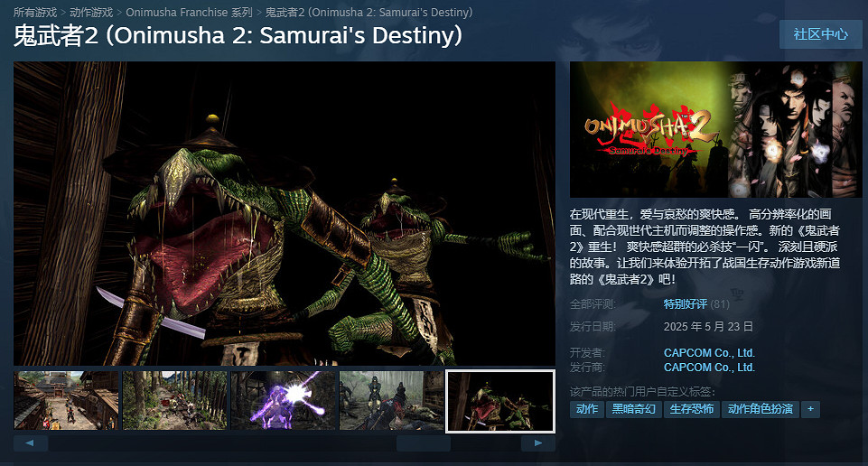Click the plus icon to add tags
Screen dimensions: 868x466
tap(810, 409)
